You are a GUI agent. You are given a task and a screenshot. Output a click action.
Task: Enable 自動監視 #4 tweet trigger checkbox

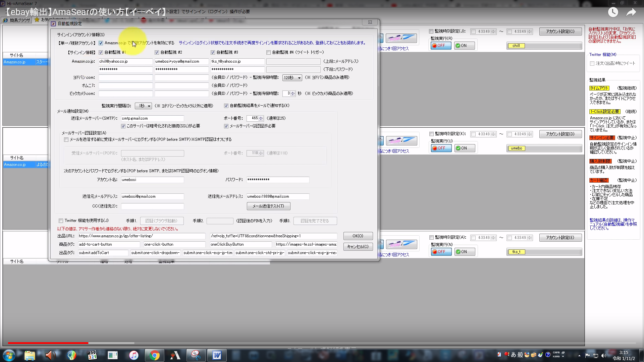[268, 52]
